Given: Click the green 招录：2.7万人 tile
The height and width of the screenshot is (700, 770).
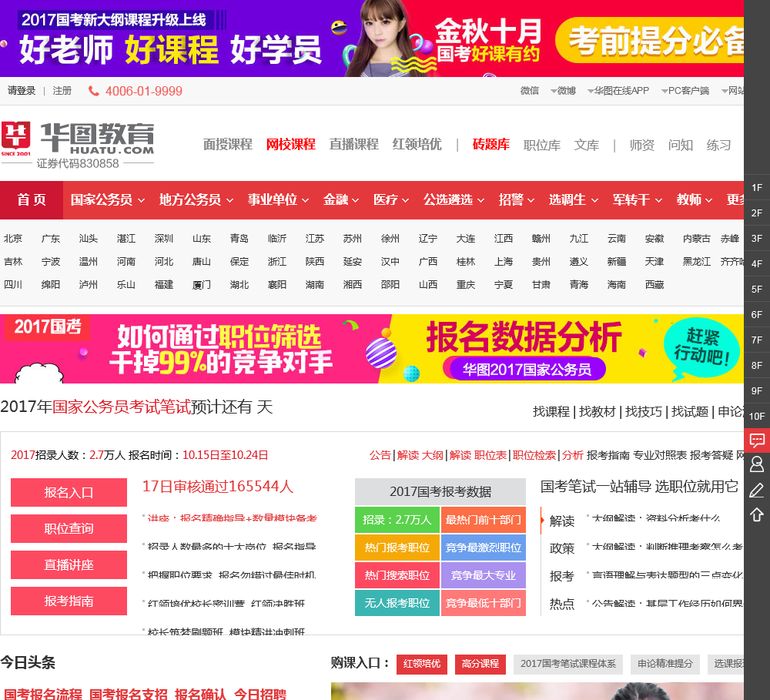Looking at the screenshot, I should [x=397, y=520].
